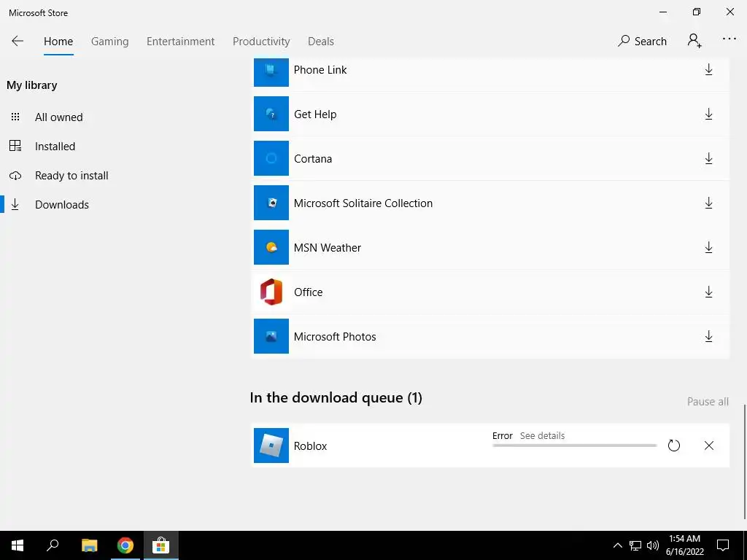Screen dimensions: 747x560
Task: Click the Roblox download progress bar
Action: [x=575, y=446]
